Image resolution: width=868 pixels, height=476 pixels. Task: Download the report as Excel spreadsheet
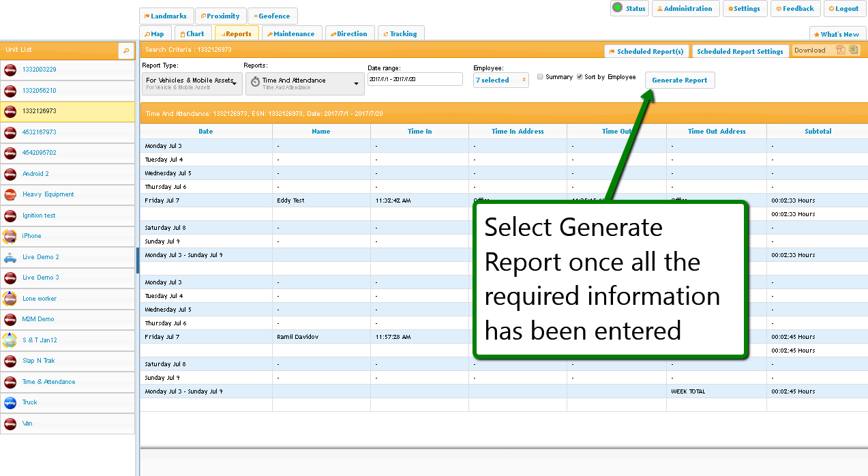[x=853, y=50]
